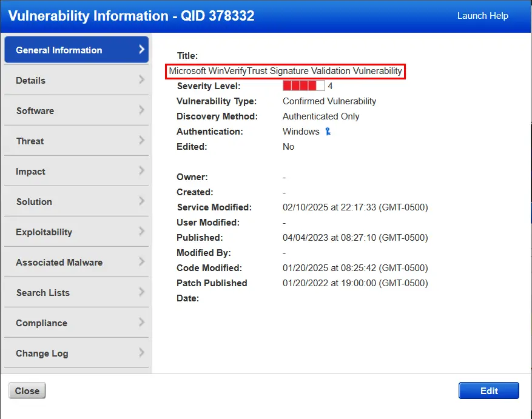The height and width of the screenshot is (419, 532).
Task: Show the Threat section
Action: (76, 141)
